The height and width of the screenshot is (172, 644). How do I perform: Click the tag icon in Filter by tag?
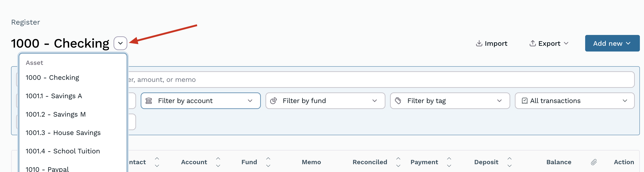pyautogui.click(x=398, y=100)
